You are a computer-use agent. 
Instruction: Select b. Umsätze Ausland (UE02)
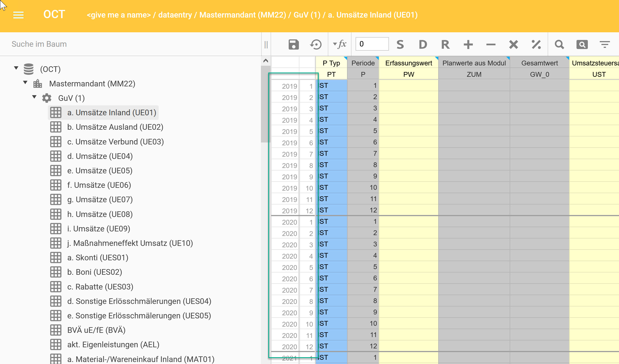coord(115,127)
